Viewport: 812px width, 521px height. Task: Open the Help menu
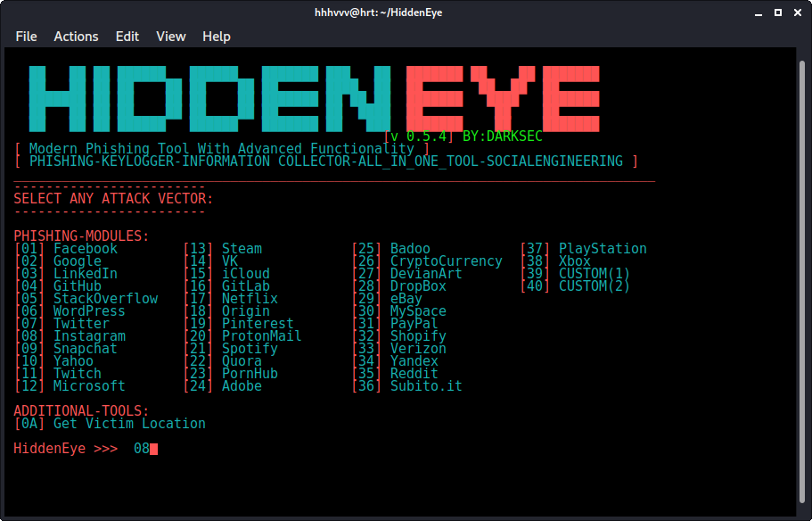click(217, 37)
